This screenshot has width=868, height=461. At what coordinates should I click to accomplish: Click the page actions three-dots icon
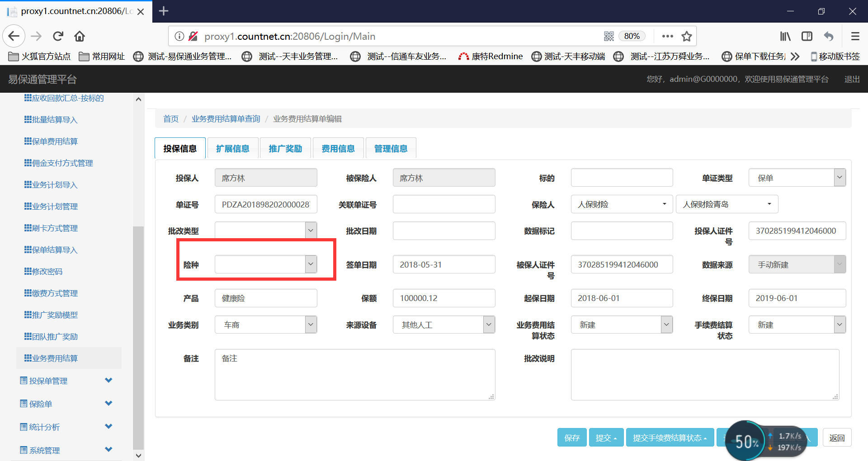(x=667, y=36)
